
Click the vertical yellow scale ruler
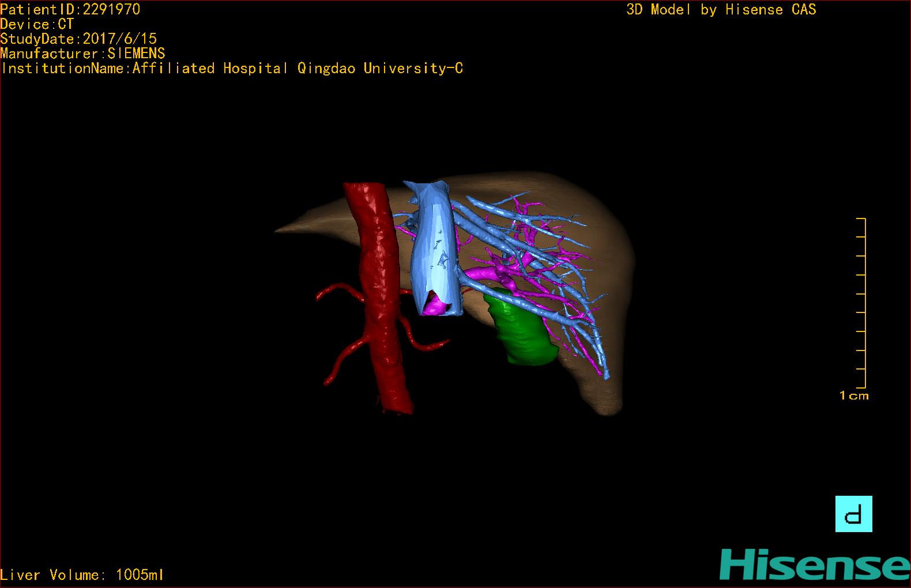pos(864,303)
